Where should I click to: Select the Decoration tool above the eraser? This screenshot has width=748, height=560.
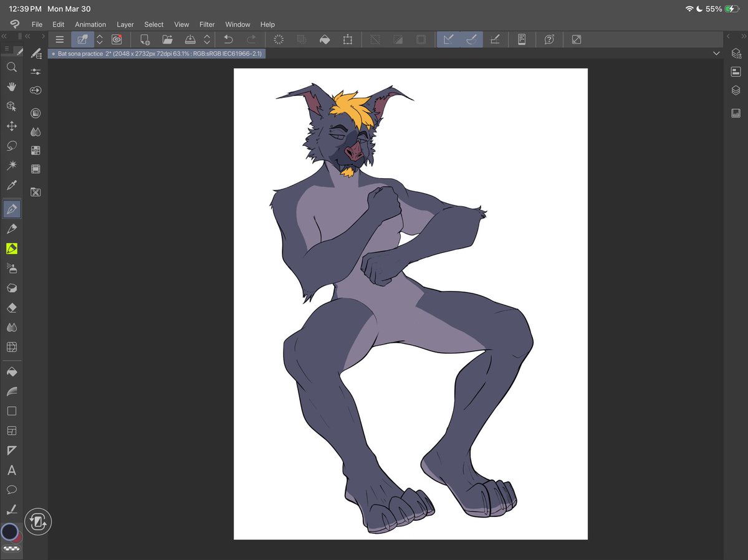(11, 288)
